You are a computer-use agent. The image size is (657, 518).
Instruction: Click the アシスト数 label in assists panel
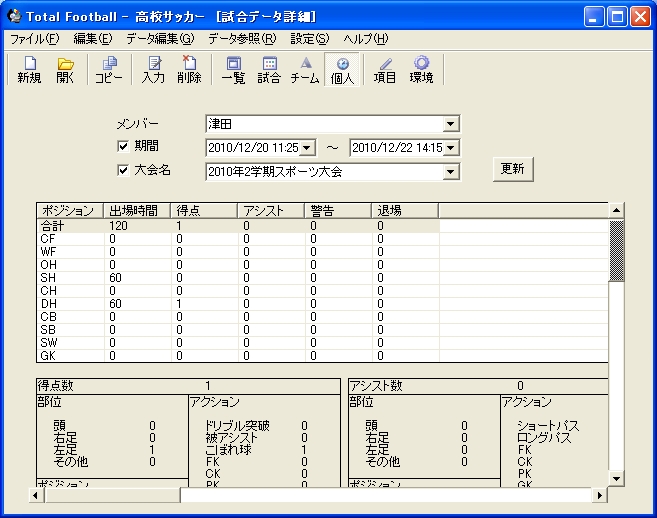(376, 385)
